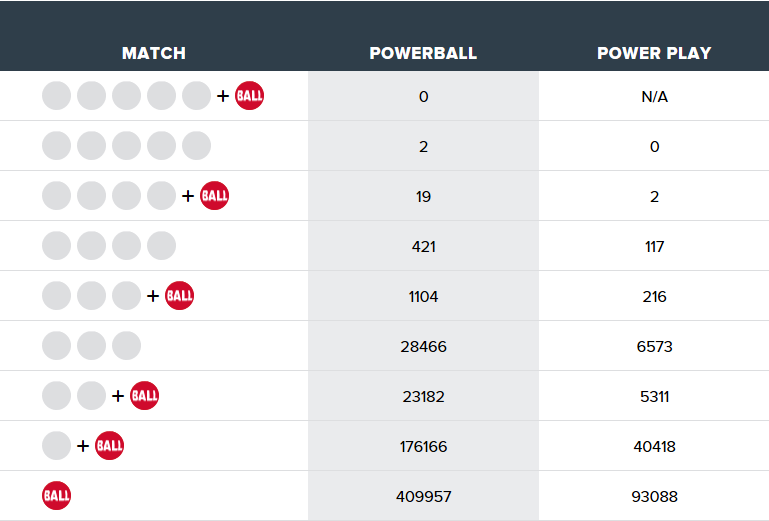Click the lone red Powerball icon in the last row
Screen dimensions: 769x521
point(57,496)
